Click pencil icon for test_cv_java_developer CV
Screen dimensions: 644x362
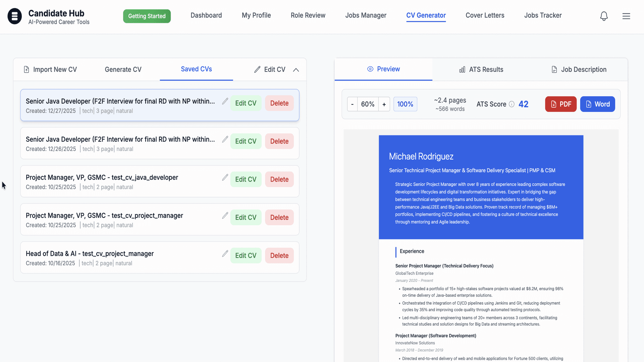[x=225, y=177]
